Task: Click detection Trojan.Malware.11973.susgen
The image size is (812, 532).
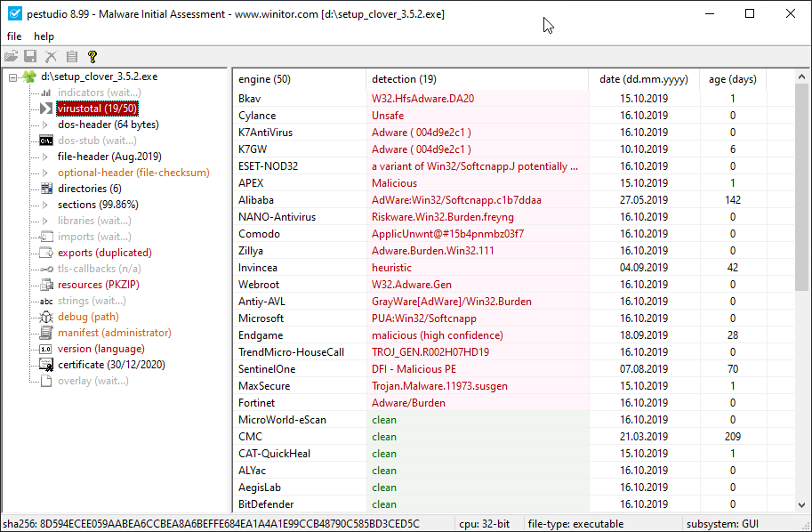Action: (x=439, y=386)
